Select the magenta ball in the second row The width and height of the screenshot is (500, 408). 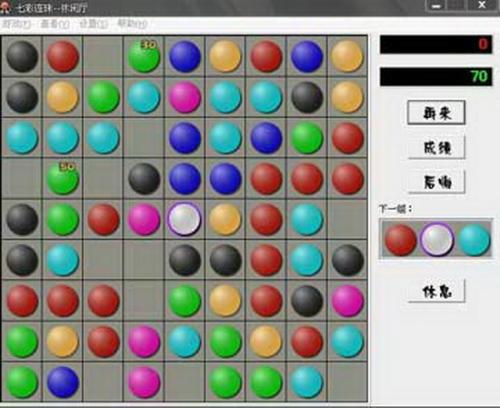coord(185,97)
